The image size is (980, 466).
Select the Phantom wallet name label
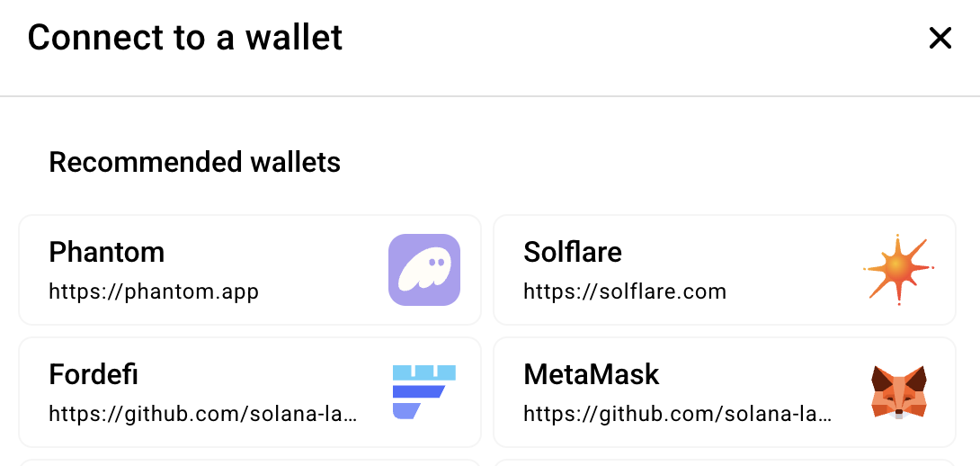[107, 252]
